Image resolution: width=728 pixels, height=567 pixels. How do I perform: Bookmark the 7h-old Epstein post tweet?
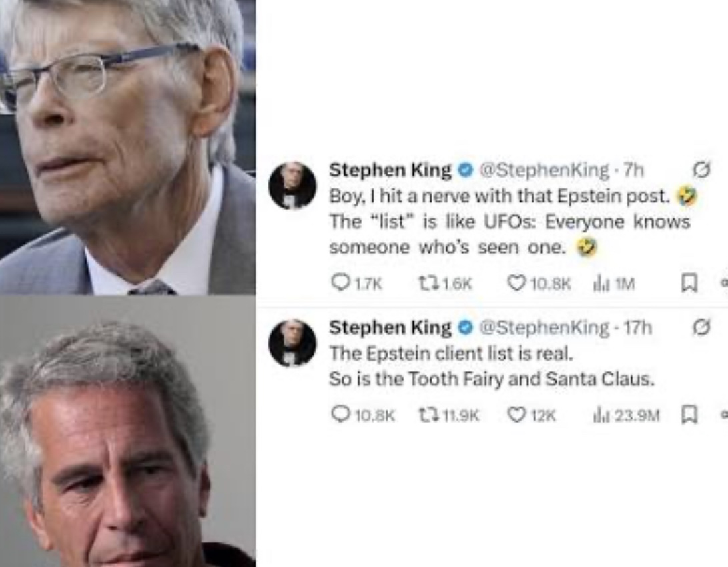[x=689, y=283]
